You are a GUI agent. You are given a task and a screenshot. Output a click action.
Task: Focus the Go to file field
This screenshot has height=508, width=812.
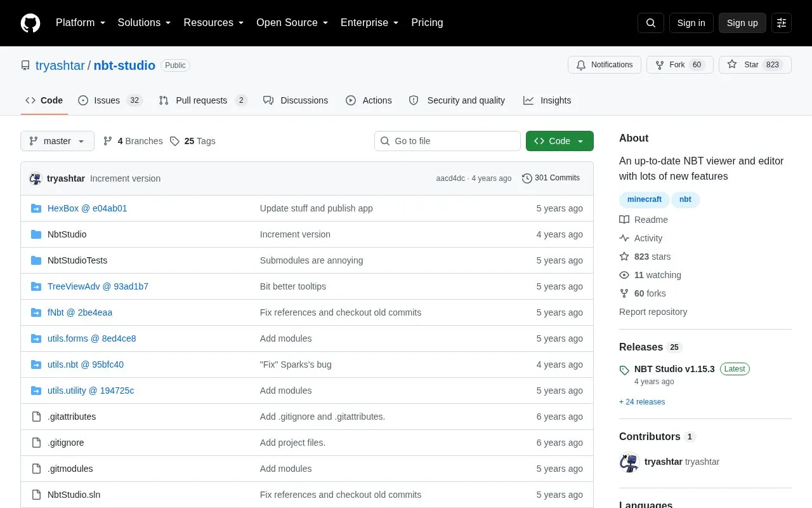coord(447,141)
